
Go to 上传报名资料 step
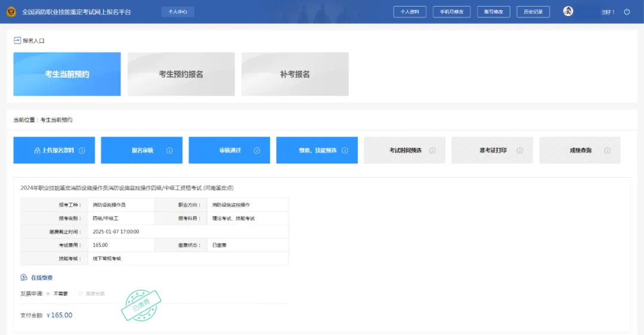54,150
